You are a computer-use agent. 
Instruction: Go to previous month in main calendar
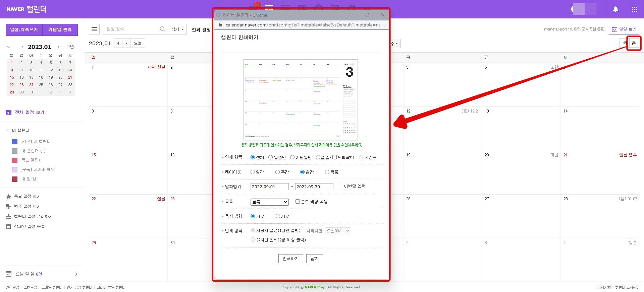[118, 43]
